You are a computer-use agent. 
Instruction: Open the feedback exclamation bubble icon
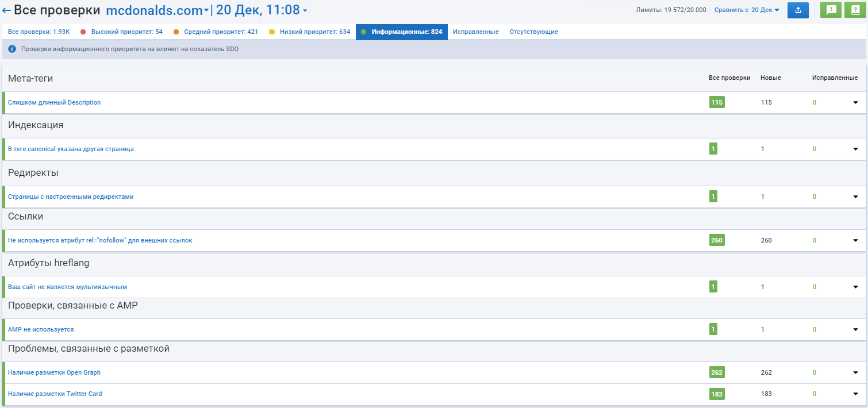pos(831,10)
